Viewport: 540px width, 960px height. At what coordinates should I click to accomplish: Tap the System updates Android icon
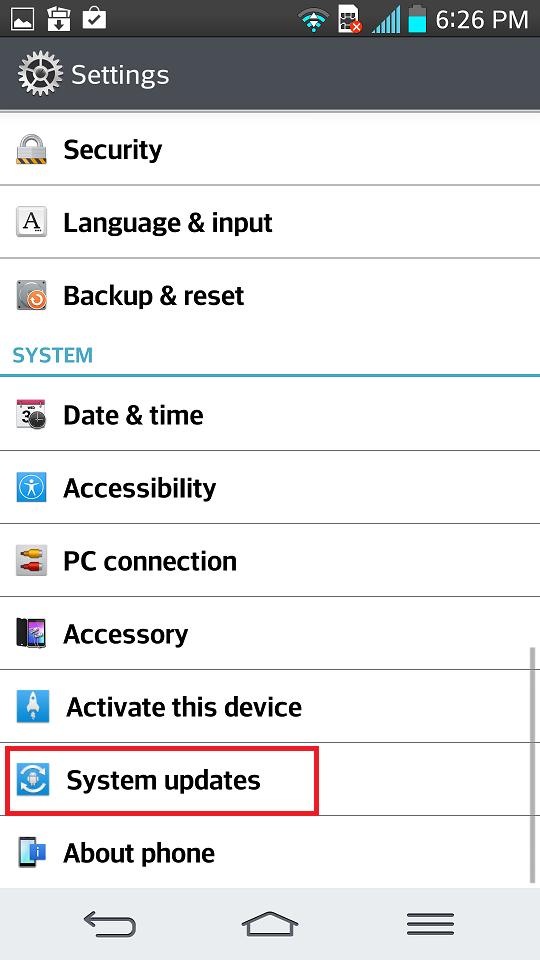32,780
